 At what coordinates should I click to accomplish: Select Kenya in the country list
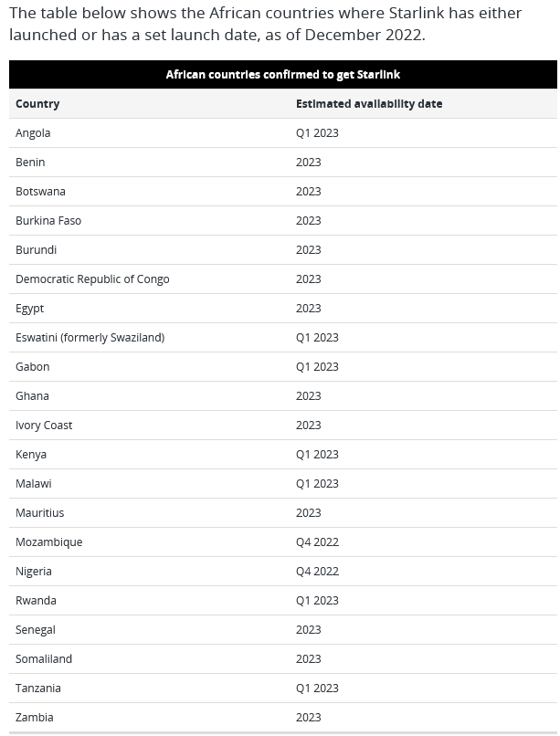pos(31,455)
